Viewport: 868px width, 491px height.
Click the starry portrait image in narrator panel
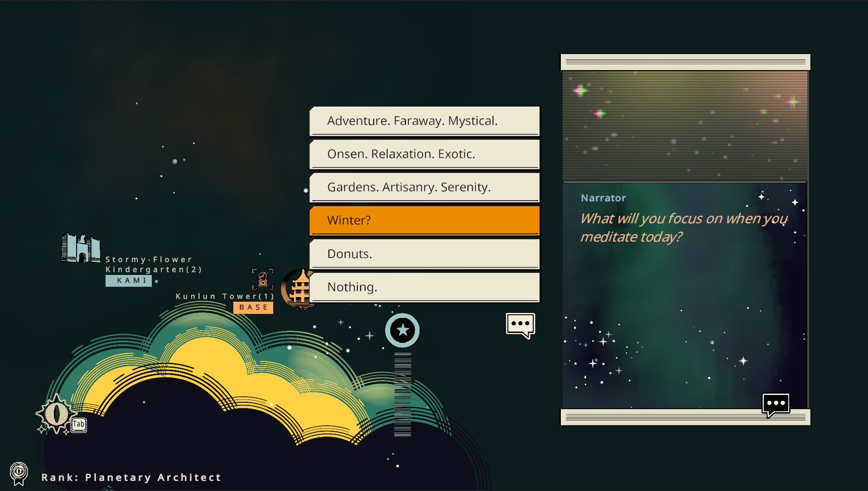pyautogui.click(x=685, y=126)
